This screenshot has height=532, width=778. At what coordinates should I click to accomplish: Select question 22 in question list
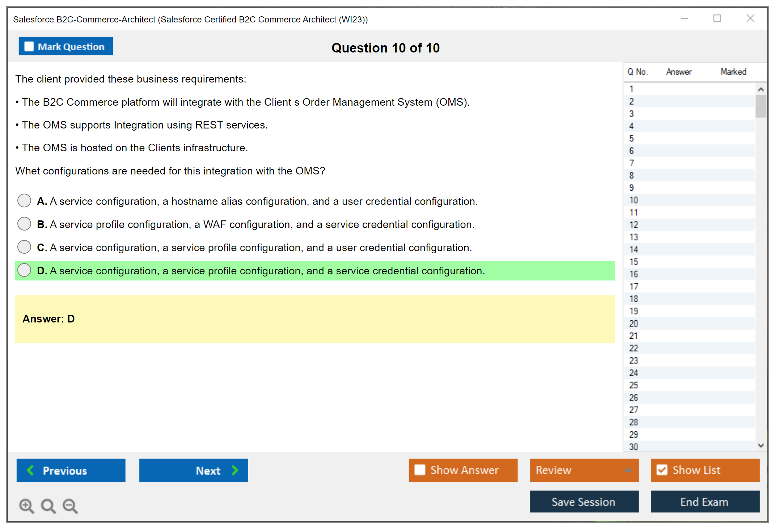point(634,348)
